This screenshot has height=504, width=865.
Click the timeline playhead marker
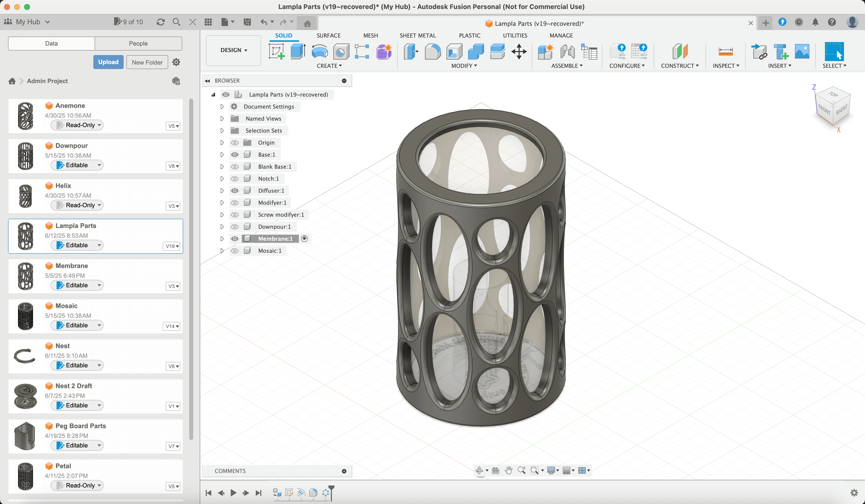coord(331,488)
